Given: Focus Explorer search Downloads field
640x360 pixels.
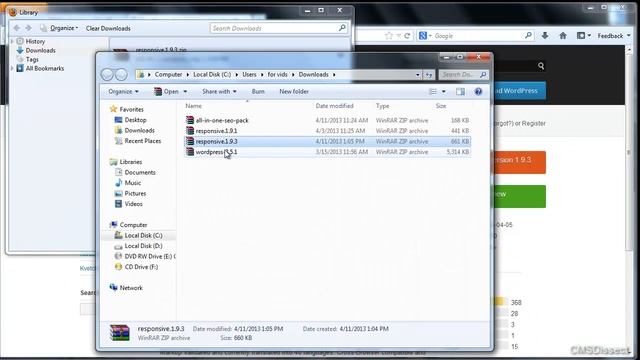Looking at the screenshot, I should tap(463, 75).
